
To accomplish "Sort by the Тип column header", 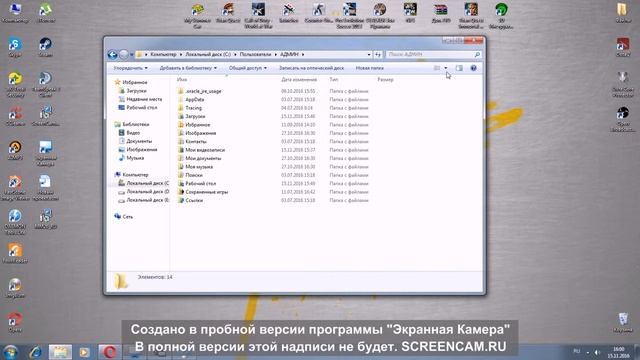I will coord(333,80).
